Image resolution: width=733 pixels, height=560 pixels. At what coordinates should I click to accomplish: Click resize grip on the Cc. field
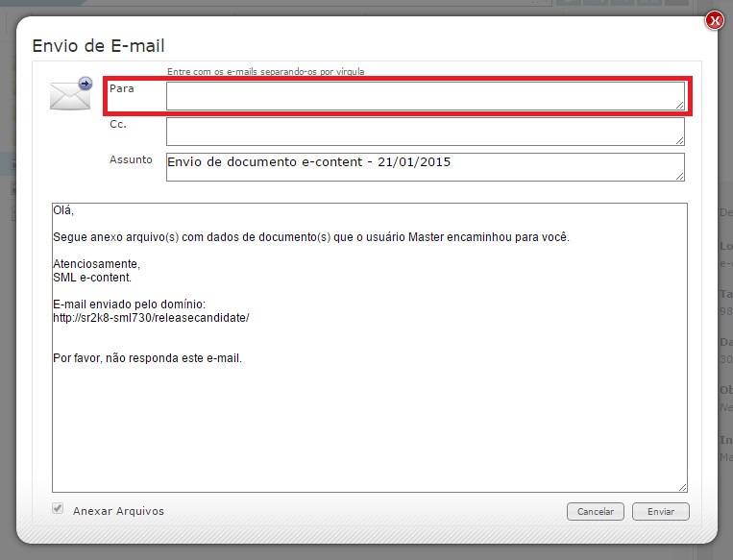point(680,140)
